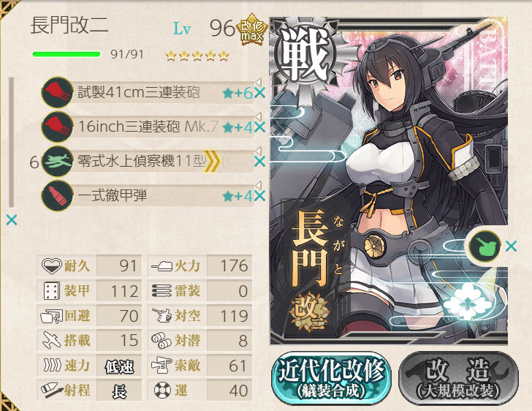This screenshot has height=411, width=532.
Task: Click the 改修max gold star badge
Action: coord(252,30)
